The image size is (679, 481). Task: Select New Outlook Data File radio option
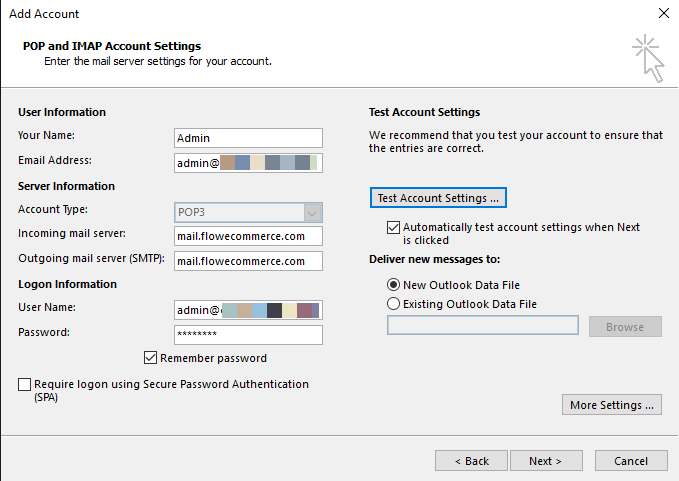[393, 285]
